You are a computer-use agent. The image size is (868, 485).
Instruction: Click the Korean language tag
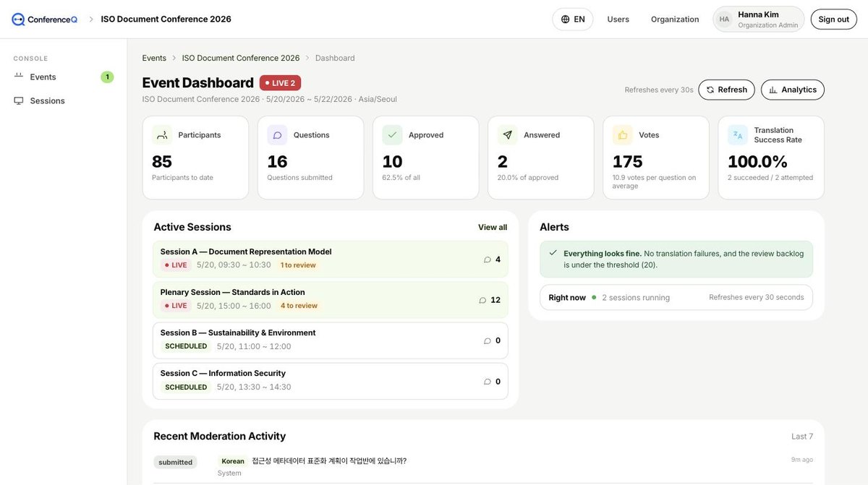coord(233,461)
